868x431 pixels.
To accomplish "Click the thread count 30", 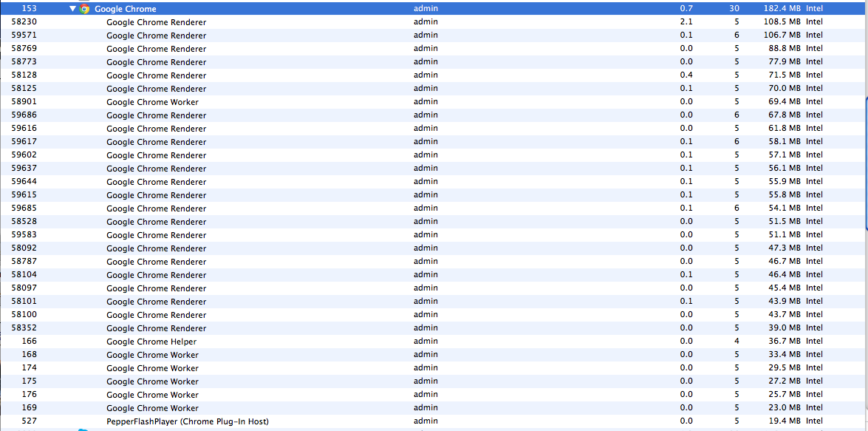I will [x=734, y=8].
